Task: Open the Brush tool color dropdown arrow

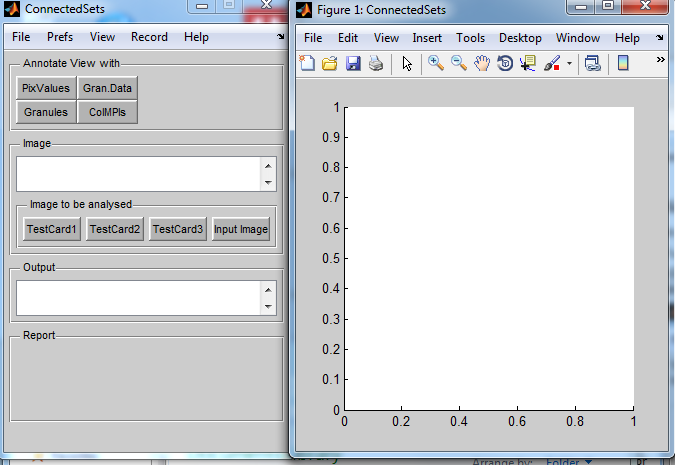Action: (569, 64)
